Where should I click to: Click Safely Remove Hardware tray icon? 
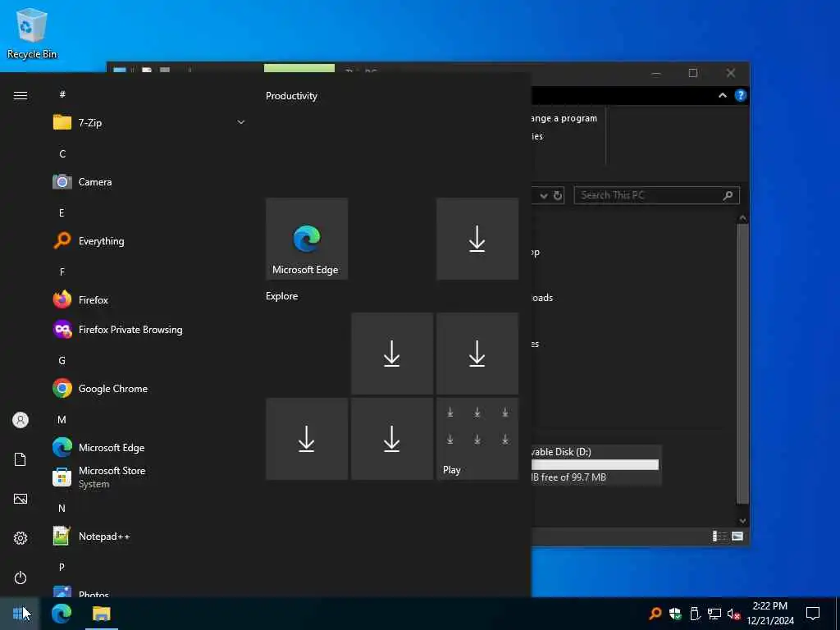(695, 614)
